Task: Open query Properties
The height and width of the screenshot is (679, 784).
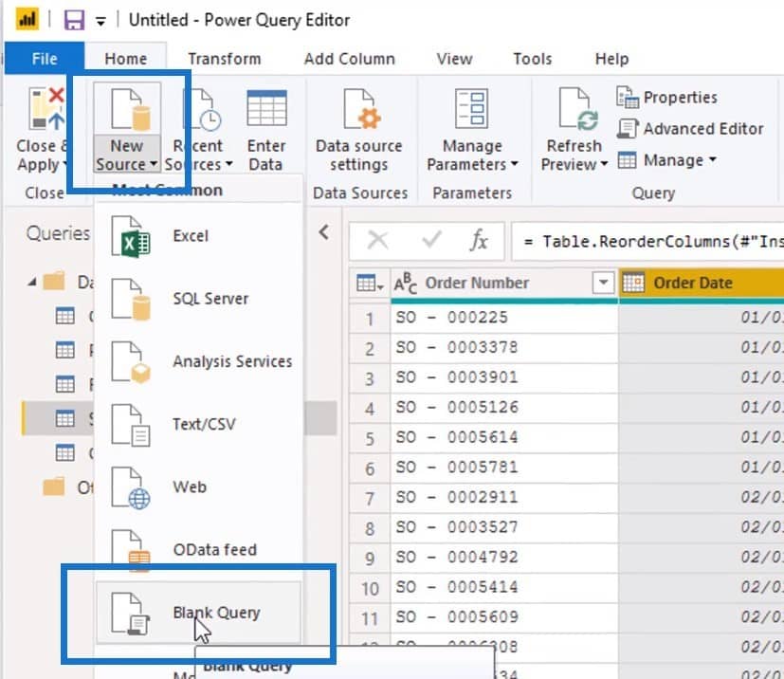Action: click(667, 97)
